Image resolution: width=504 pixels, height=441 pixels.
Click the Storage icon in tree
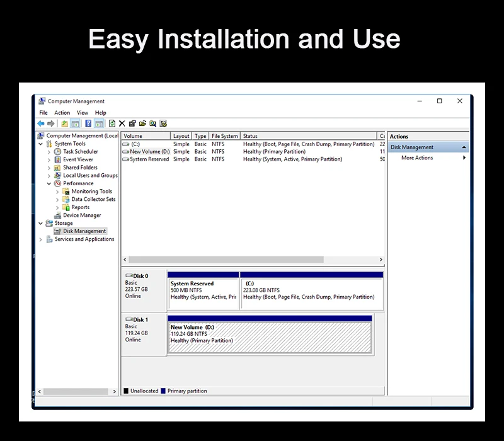coord(49,223)
